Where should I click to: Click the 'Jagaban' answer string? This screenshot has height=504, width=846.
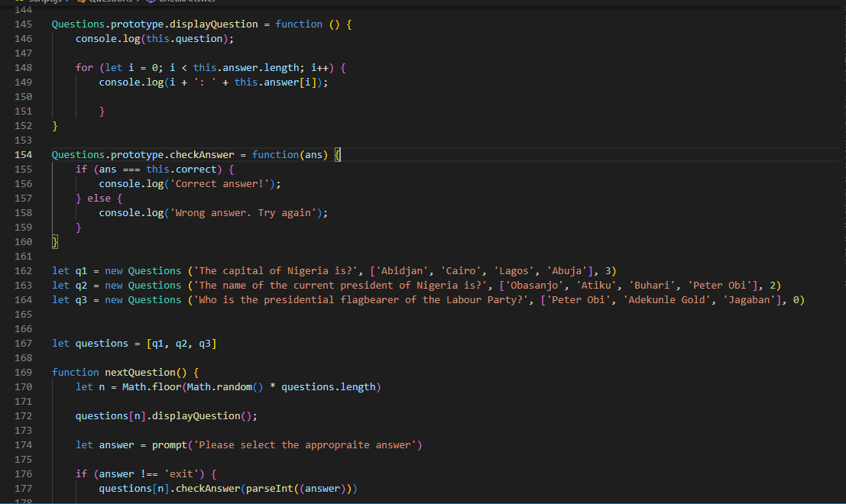point(750,299)
